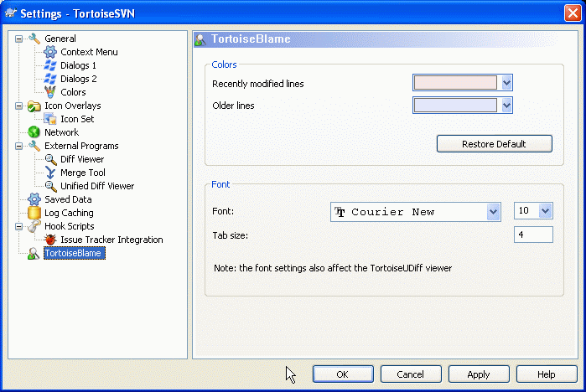Viewport: 586px width, 392px height.
Task: Click the Issue Tracker Integration bug icon
Action: point(50,240)
